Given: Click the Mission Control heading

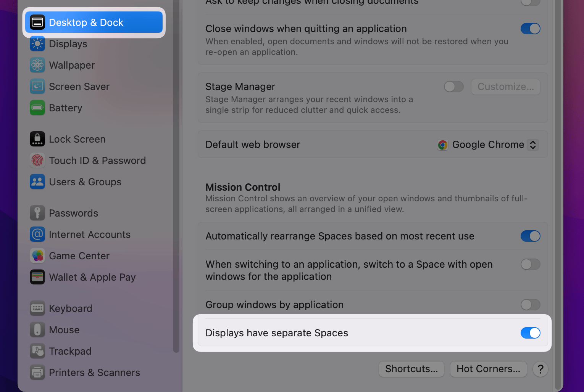Looking at the screenshot, I should coord(243,187).
